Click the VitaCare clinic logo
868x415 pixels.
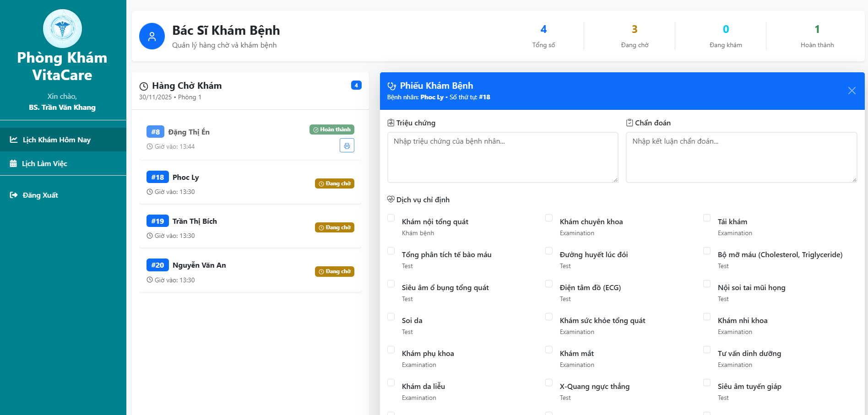coord(62,28)
